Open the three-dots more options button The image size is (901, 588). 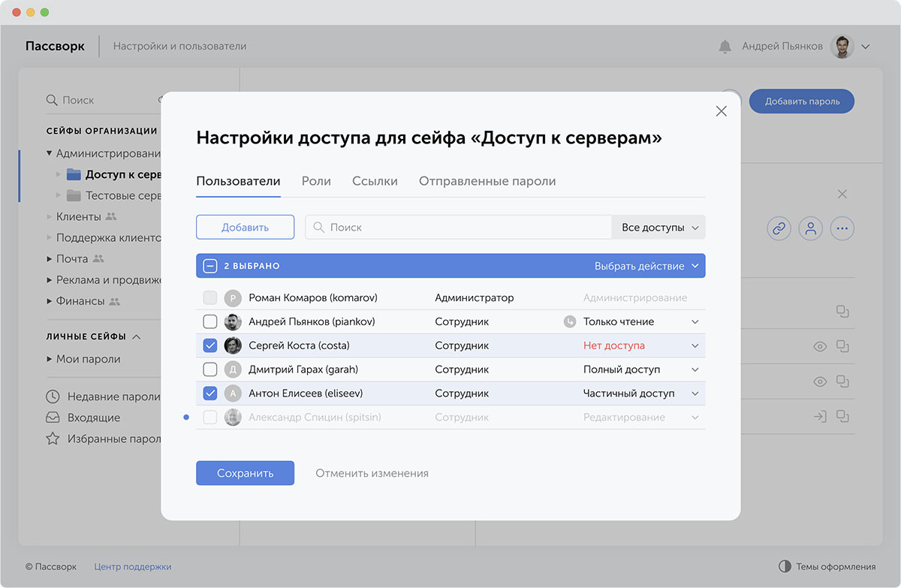click(x=842, y=229)
